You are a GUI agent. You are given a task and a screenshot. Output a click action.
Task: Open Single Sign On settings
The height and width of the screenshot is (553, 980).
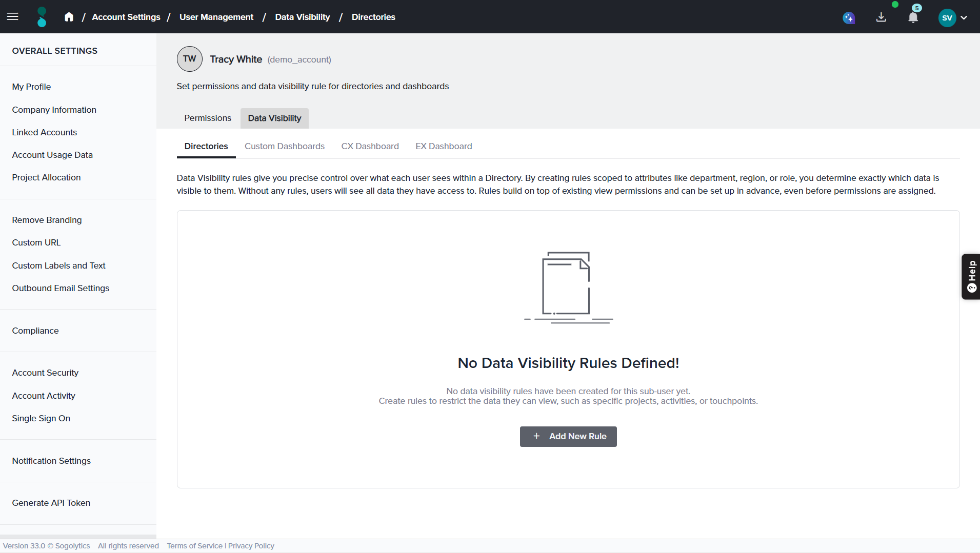[x=41, y=419]
